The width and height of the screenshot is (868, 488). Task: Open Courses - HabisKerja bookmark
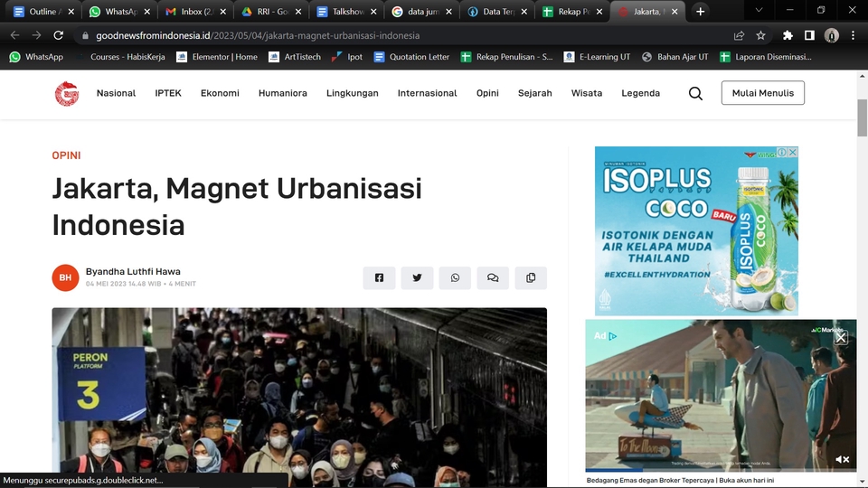click(121, 57)
